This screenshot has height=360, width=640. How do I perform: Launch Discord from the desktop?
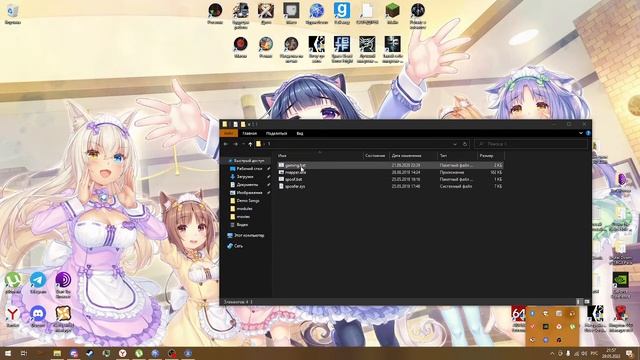38,317
